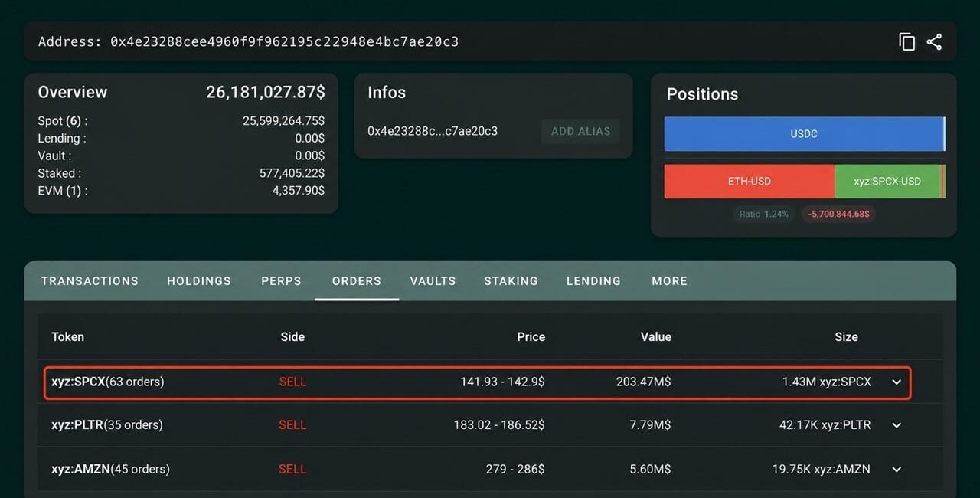Select the blue USDC position bar
The image size is (980, 498).
(804, 134)
